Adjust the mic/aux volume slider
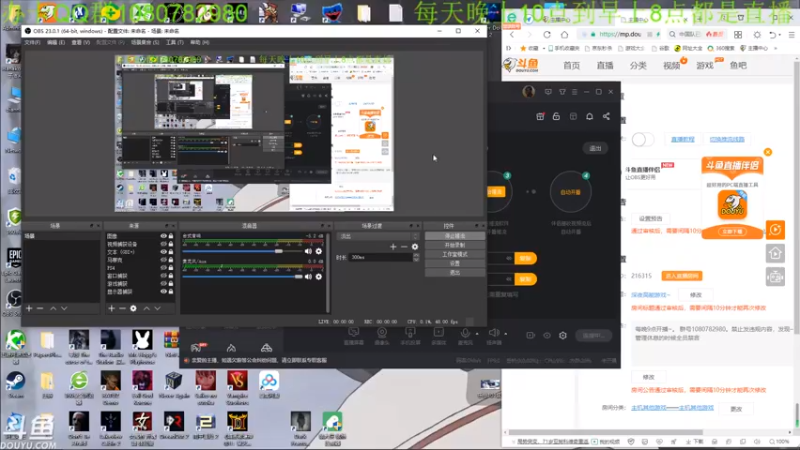Screen dimensions: 800x450 [242, 277]
